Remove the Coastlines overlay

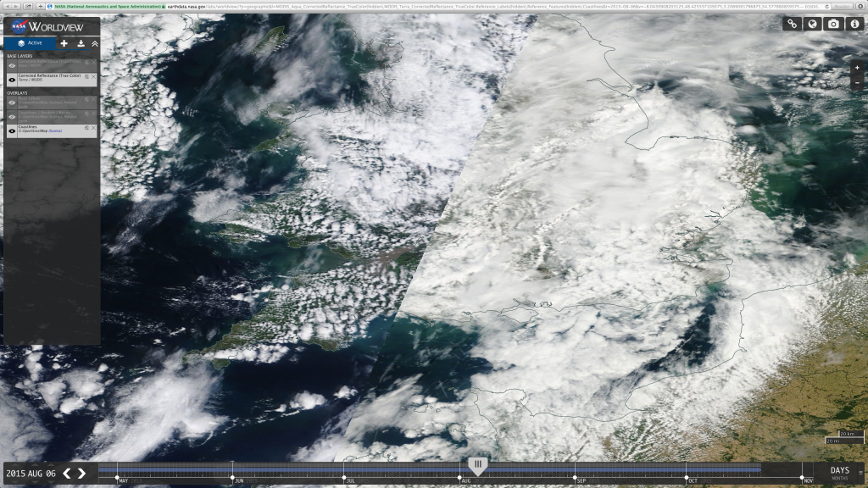(x=93, y=128)
